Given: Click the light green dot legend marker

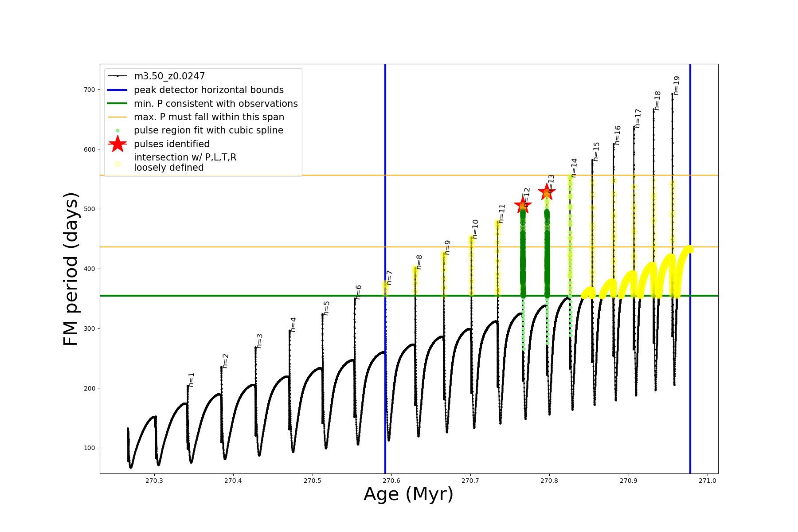Looking at the screenshot, I should [117, 130].
